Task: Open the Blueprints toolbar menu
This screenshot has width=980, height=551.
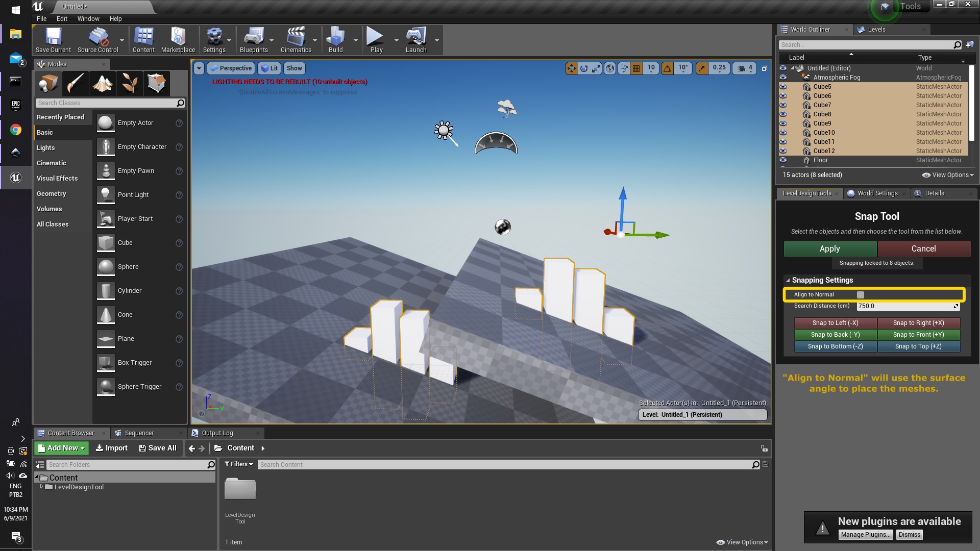Action: click(x=255, y=40)
